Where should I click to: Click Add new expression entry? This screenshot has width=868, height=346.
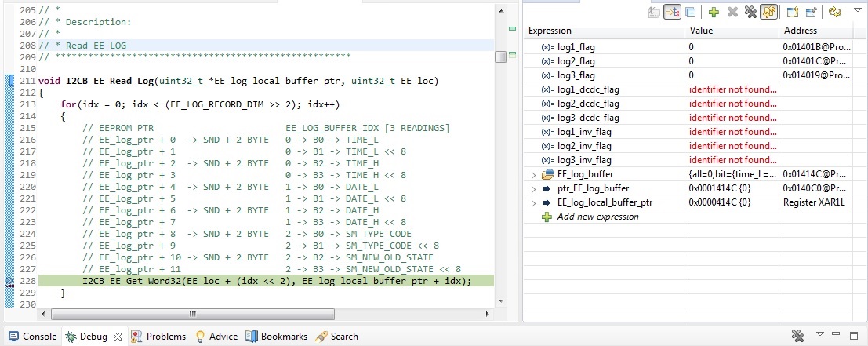pyautogui.click(x=597, y=217)
